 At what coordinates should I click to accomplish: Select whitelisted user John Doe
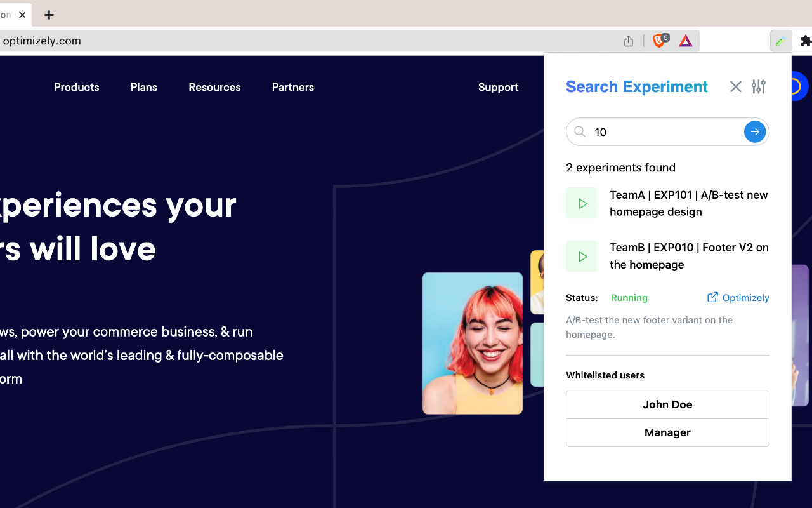coord(667,404)
